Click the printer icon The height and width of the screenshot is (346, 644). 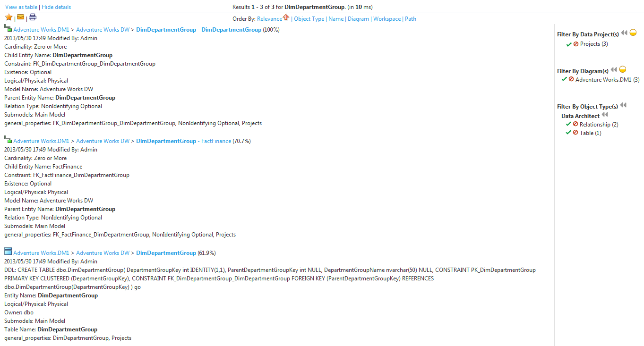pos(32,17)
